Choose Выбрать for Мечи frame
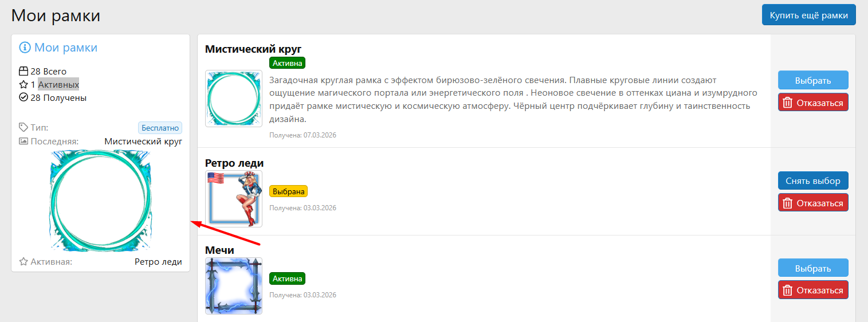Screen dimensions: 868x322 point(813,268)
